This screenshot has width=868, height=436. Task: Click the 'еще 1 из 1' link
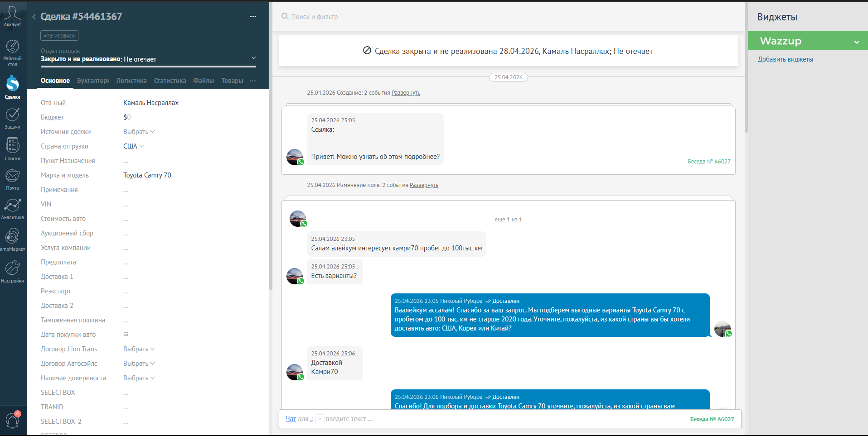click(508, 220)
